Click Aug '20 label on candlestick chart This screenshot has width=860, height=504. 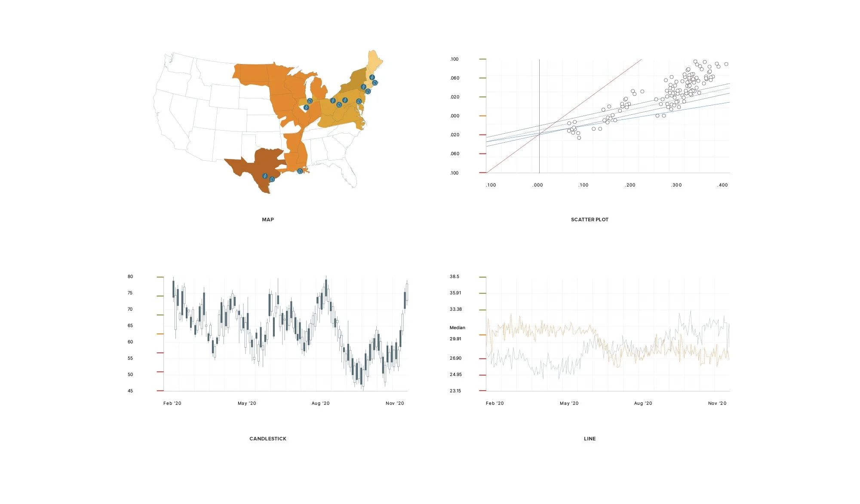[320, 403]
